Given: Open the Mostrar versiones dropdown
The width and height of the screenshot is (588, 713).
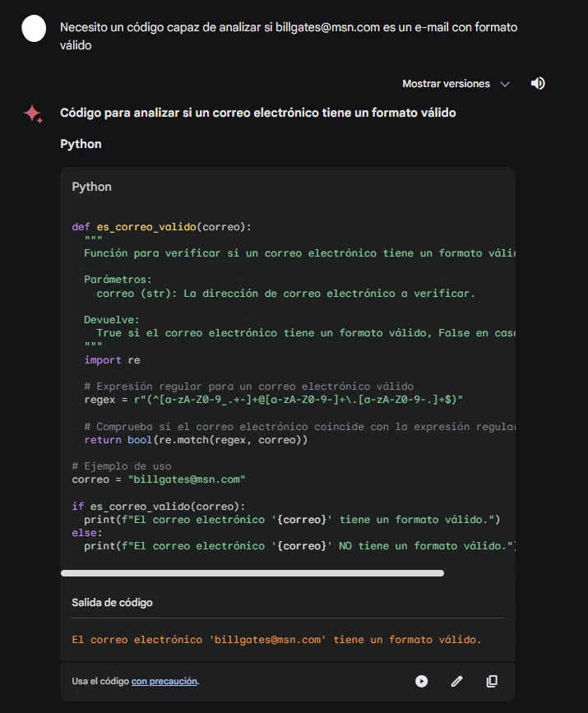Looking at the screenshot, I should (x=446, y=84).
